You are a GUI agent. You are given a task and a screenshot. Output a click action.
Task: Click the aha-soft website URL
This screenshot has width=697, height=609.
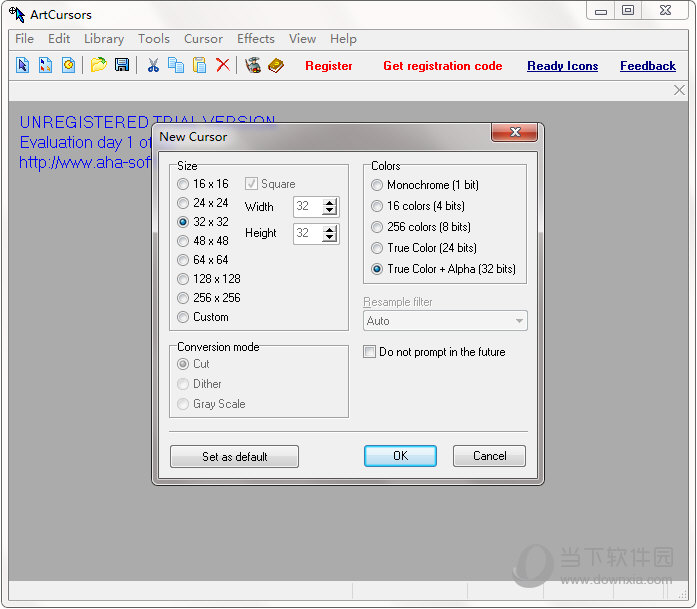point(85,162)
